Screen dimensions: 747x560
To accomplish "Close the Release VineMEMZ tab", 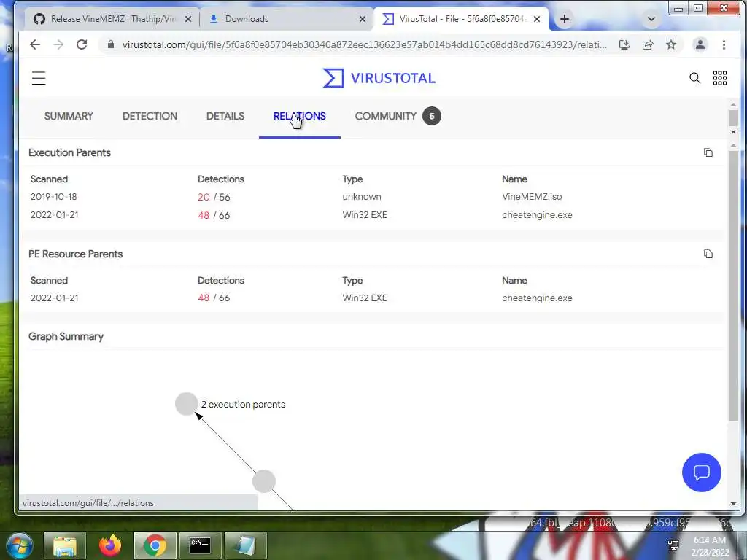I will click(x=188, y=19).
